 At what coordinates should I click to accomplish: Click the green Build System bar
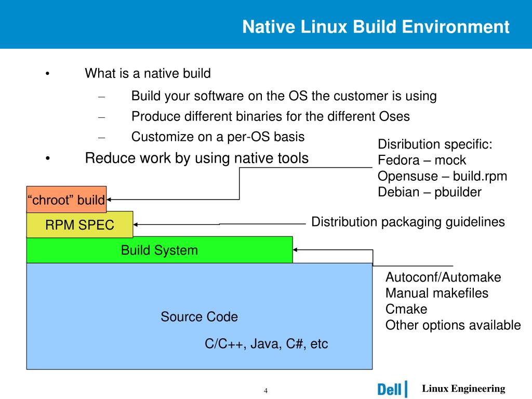point(159,250)
